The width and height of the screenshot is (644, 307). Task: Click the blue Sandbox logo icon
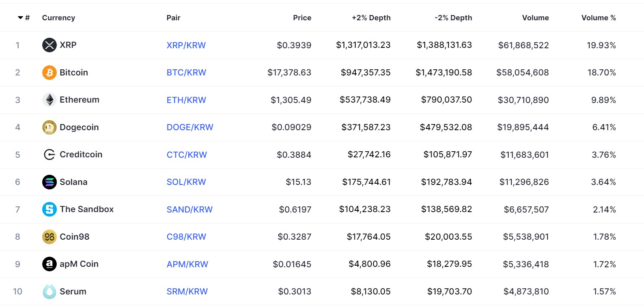[49, 209]
